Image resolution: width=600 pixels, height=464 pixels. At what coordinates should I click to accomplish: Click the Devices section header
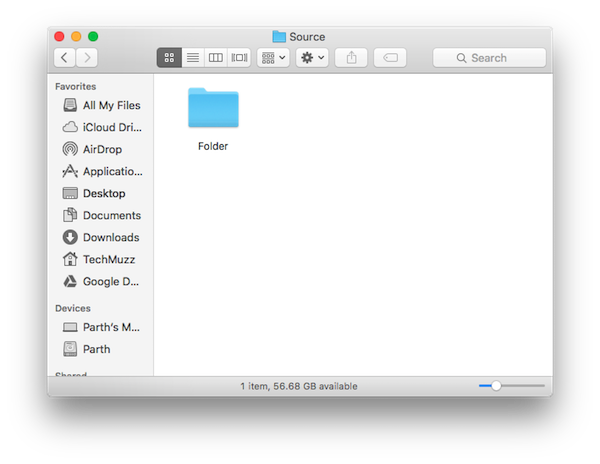click(73, 308)
